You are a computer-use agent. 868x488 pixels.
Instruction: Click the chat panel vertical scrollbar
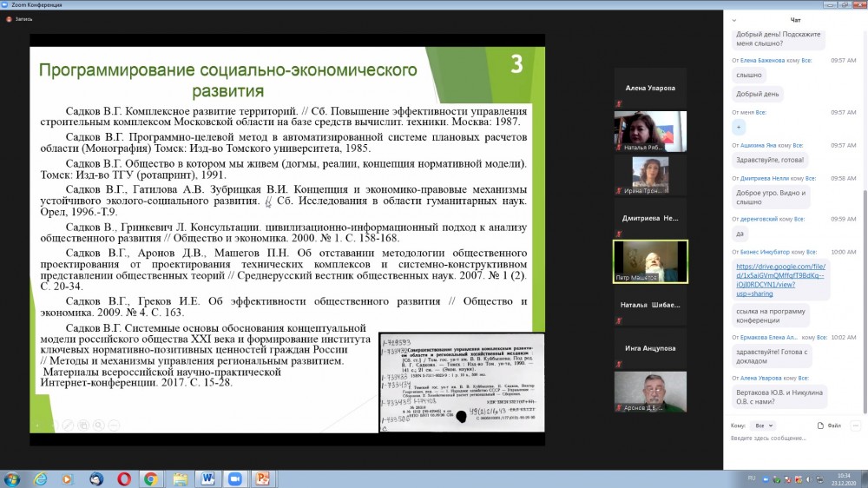(x=864, y=217)
